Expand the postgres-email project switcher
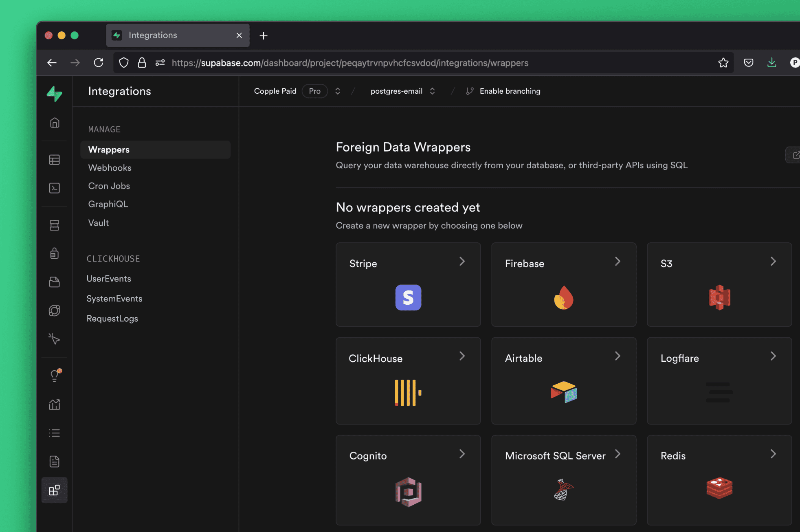 coord(432,91)
